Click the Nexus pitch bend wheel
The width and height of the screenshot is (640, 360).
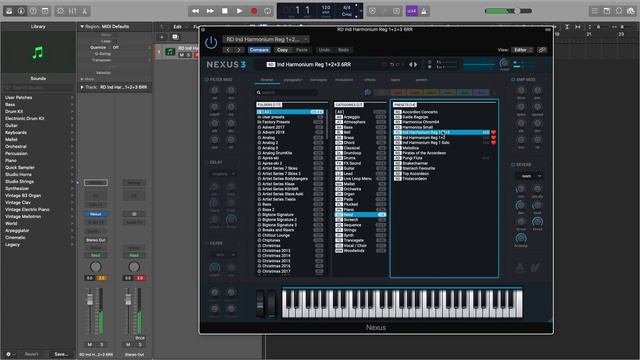coord(260,303)
